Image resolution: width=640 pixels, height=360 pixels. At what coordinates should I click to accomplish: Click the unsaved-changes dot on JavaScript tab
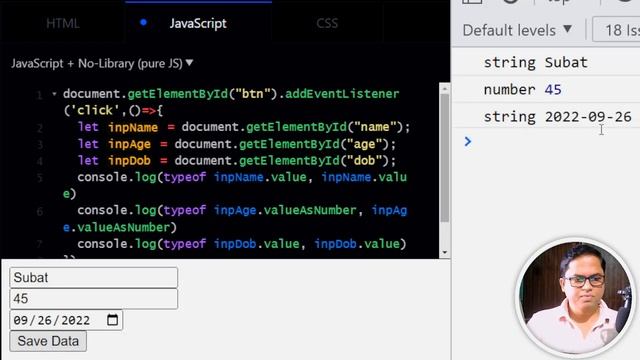[x=143, y=23]
